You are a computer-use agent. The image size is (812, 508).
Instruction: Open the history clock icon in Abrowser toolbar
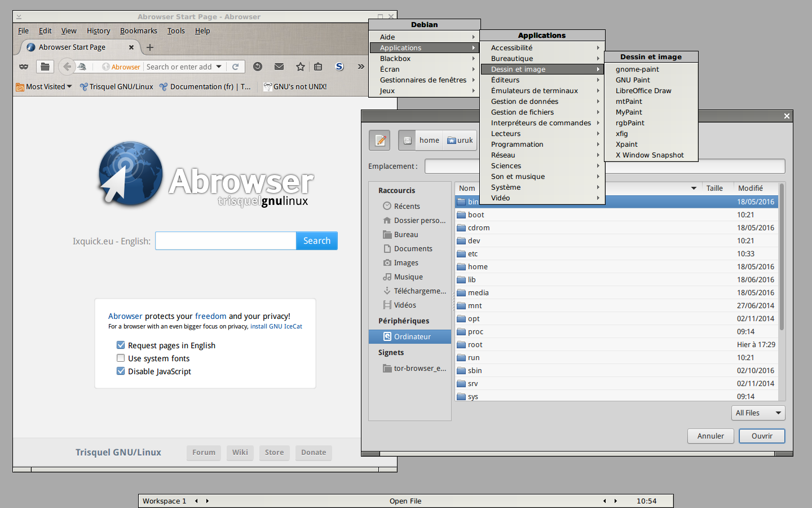258,67
